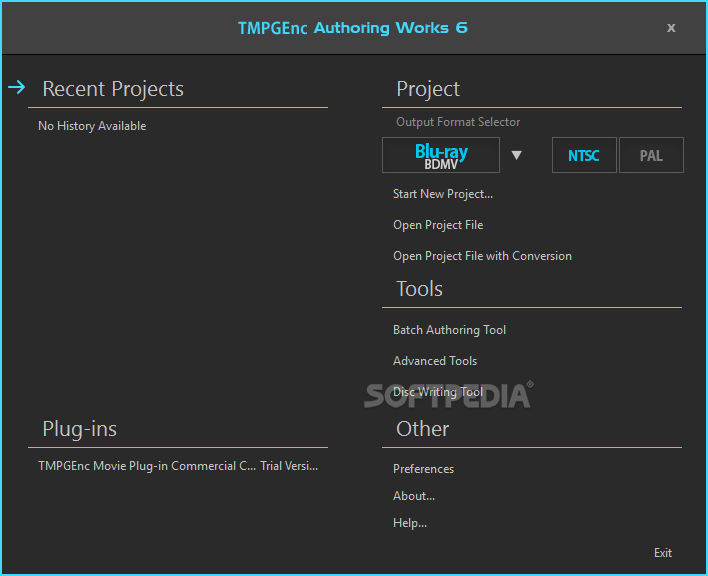This screenshot has height=576, width=708.
Task: Launch the Disc Writing Tool
Action: point(438,392)
